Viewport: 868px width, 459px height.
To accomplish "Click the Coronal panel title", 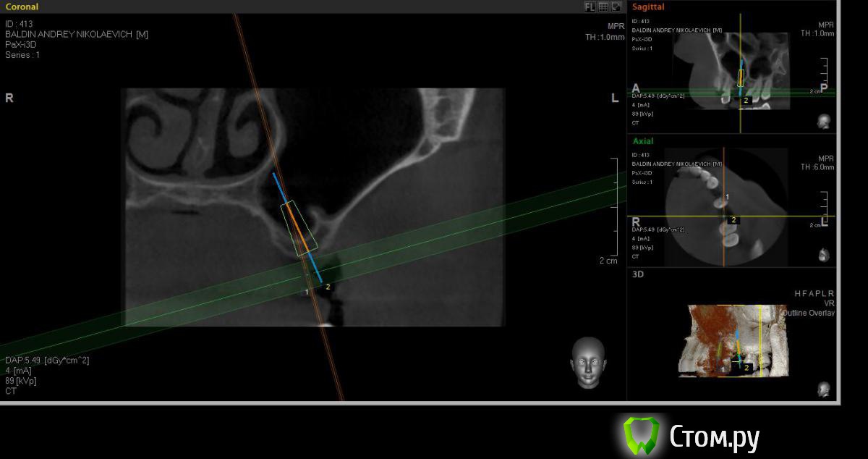I will click(x=22, y=7).
